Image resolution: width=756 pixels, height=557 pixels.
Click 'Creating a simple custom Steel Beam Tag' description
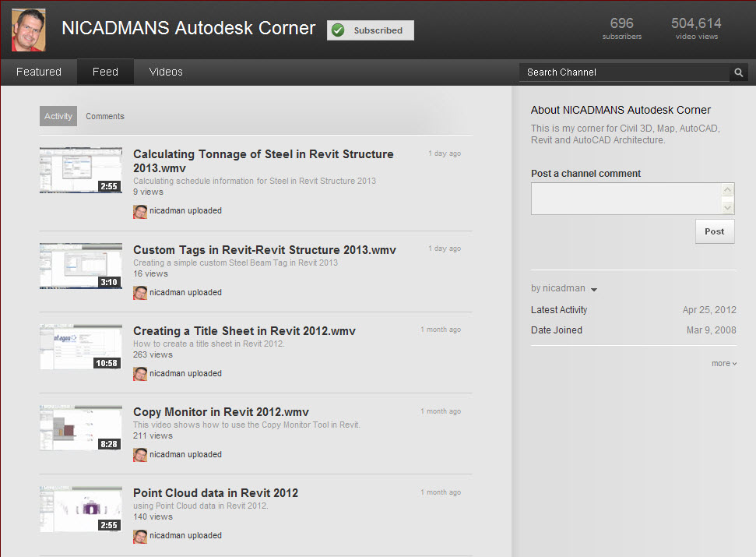click(x=235, y=263)
